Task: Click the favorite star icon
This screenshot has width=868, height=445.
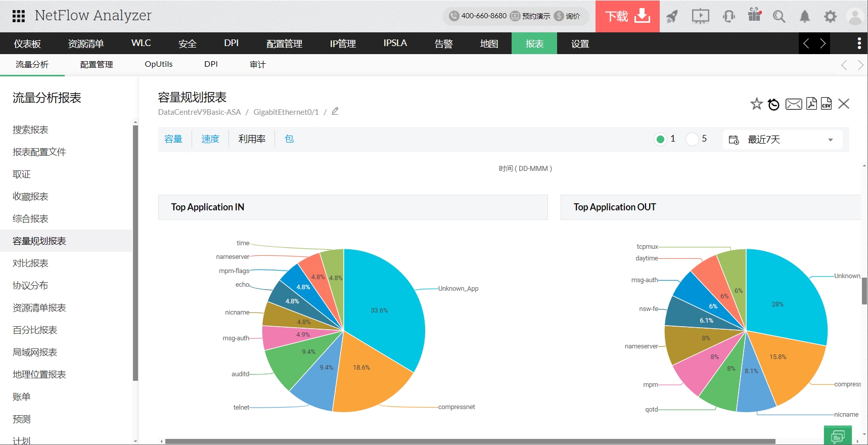Action: pos(756,104)
